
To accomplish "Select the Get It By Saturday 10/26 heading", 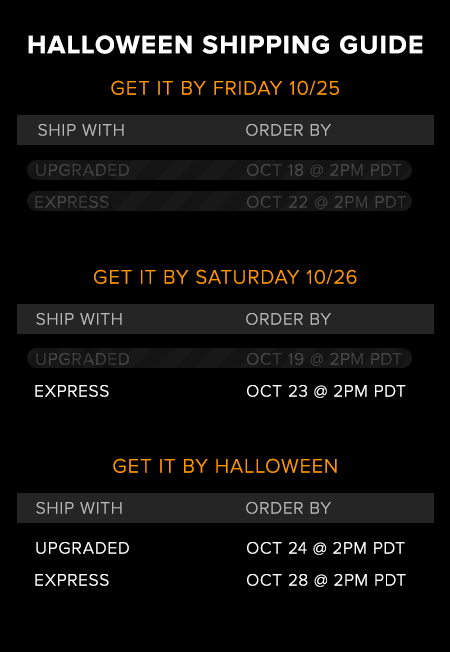I will [x=225, y=277].
